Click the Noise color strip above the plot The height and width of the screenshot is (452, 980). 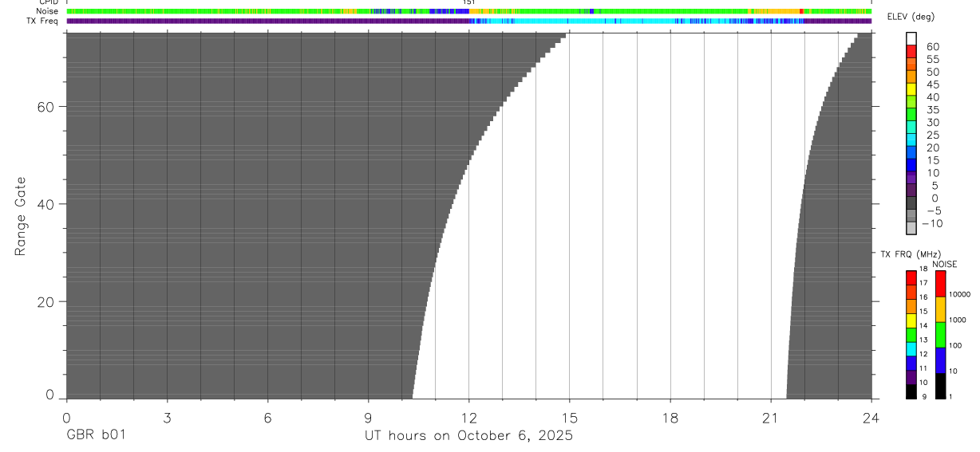coord(469,11)
